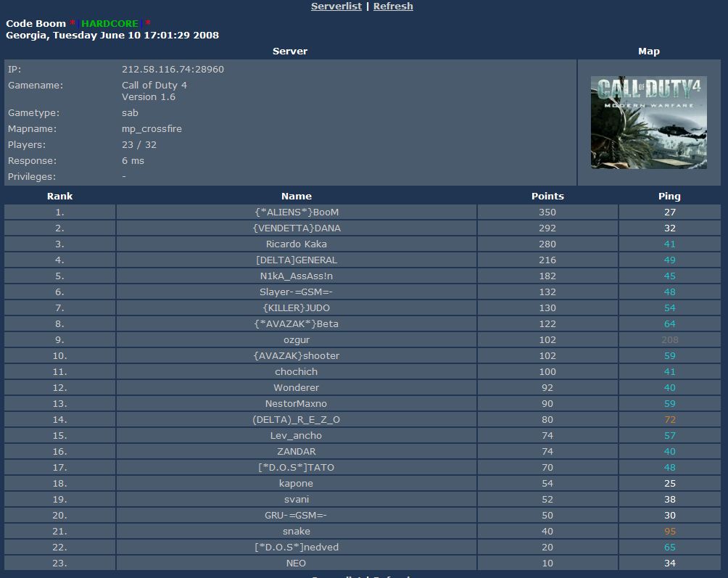Select player {AVAZAK}shooter
Viewport: 728px width, 578px height.
tap(297, 356)
